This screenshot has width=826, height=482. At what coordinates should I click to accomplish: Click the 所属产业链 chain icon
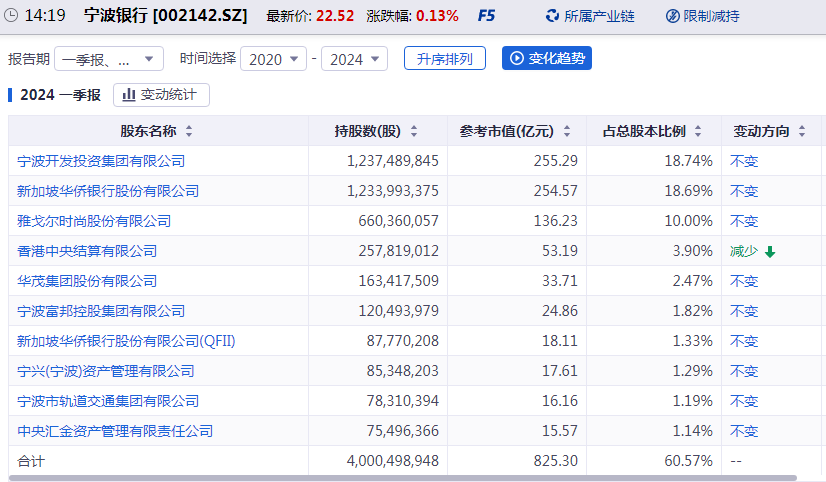[x=552, y=16]
